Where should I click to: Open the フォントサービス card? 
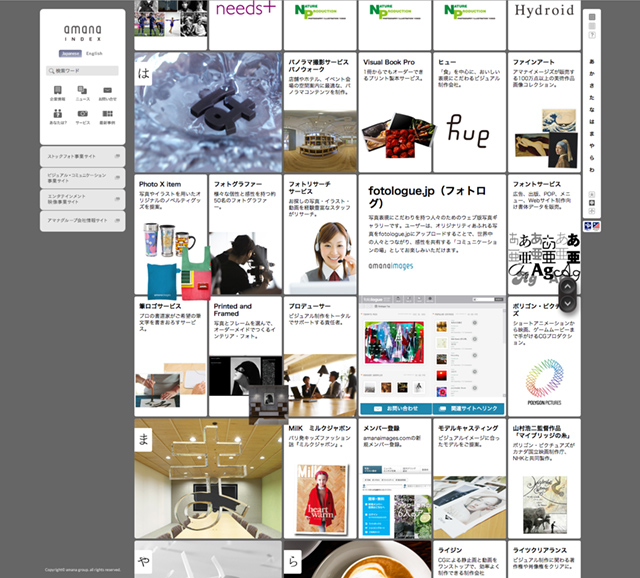pos(544,234)
